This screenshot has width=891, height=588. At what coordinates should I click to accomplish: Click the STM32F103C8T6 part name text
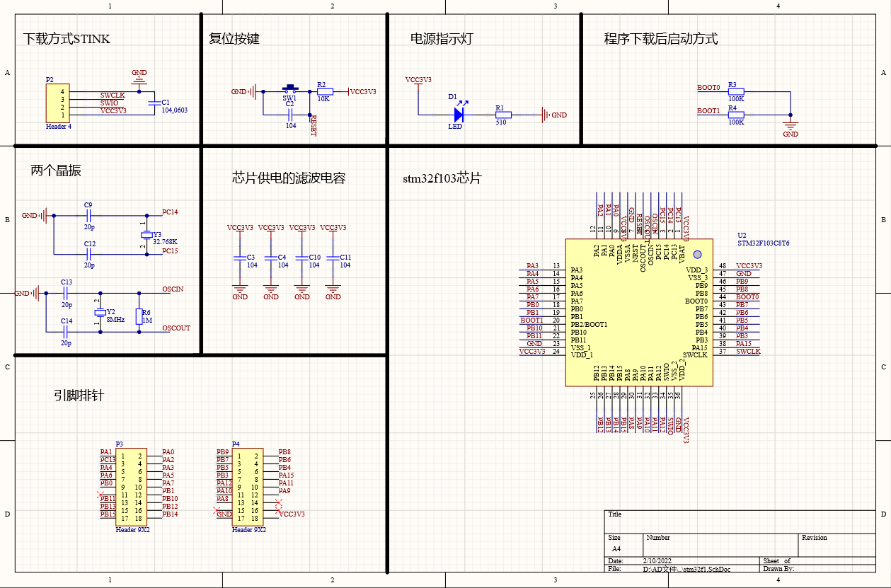pos(764,243)
